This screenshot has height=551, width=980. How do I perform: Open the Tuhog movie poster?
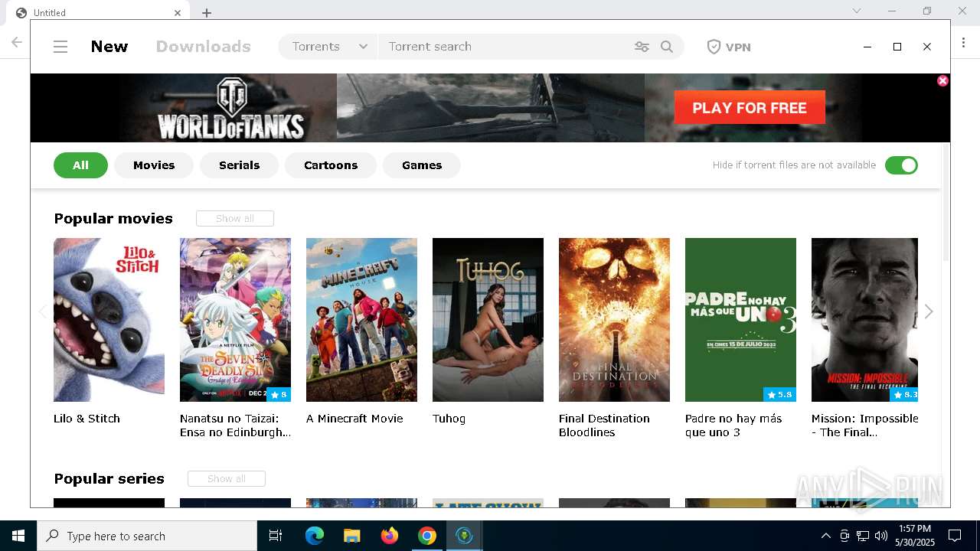(x=488, y=320)
